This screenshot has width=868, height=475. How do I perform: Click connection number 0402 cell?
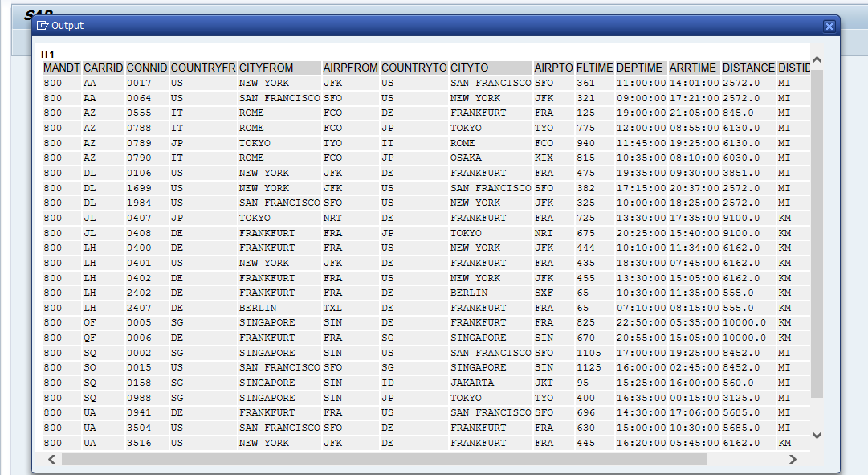147,278
